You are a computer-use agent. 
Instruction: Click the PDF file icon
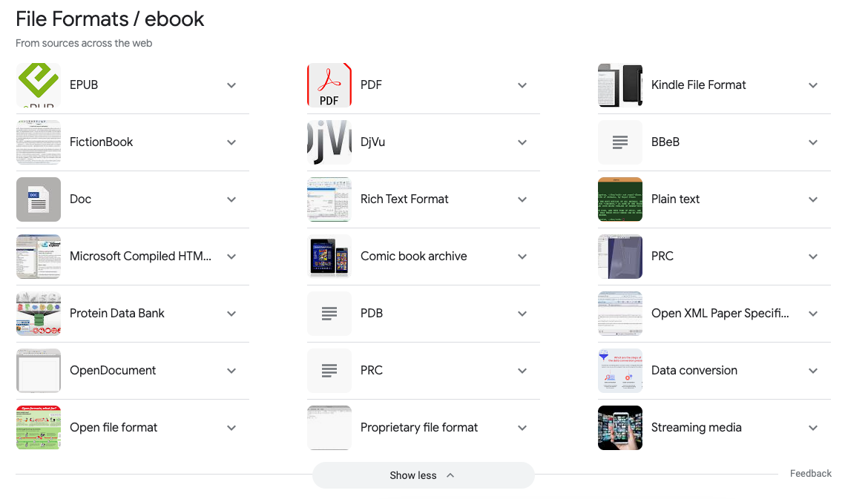coord(329,85)
